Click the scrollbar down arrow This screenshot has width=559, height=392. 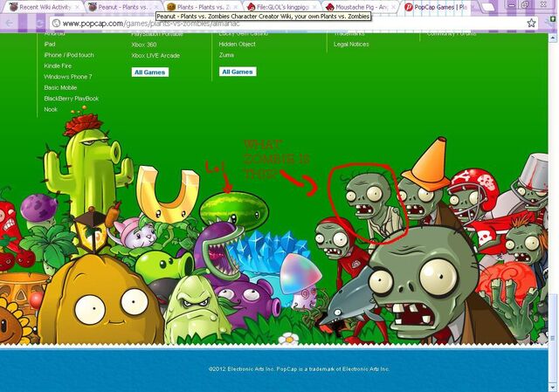(553, 387)
